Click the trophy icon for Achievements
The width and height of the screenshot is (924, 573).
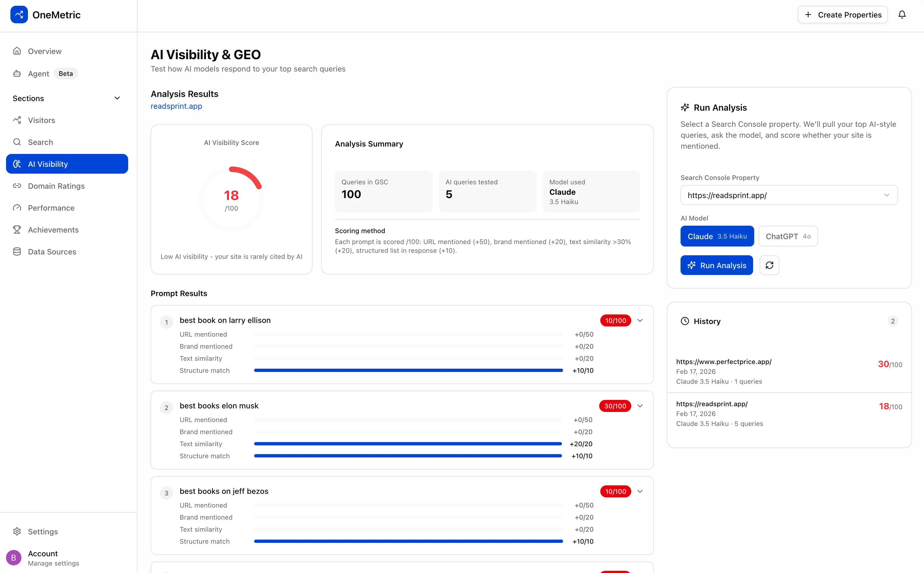17,230
